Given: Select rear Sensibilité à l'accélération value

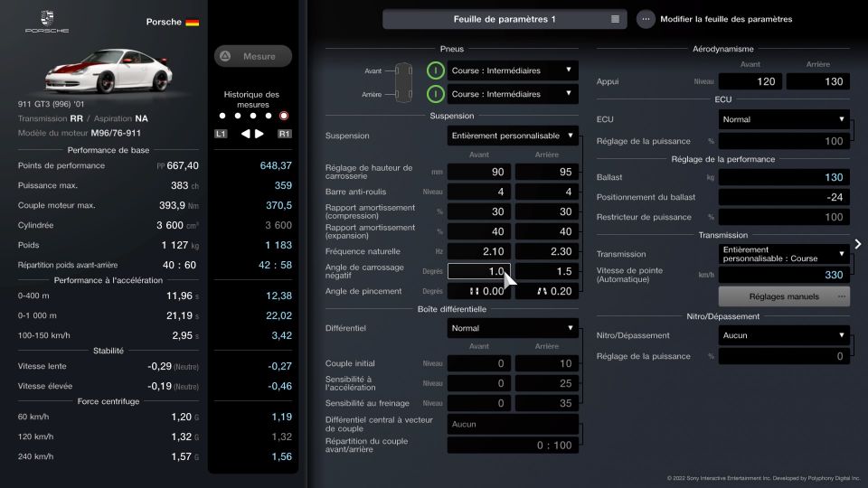Looking at the screenshot, I should click(547, 383).
